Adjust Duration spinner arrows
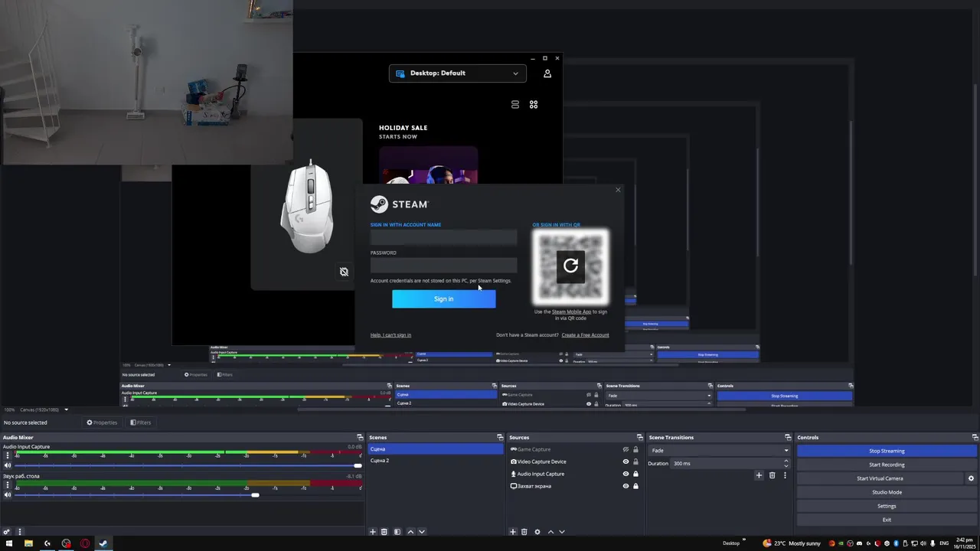 pyautogui.click(x=786, y=463)
